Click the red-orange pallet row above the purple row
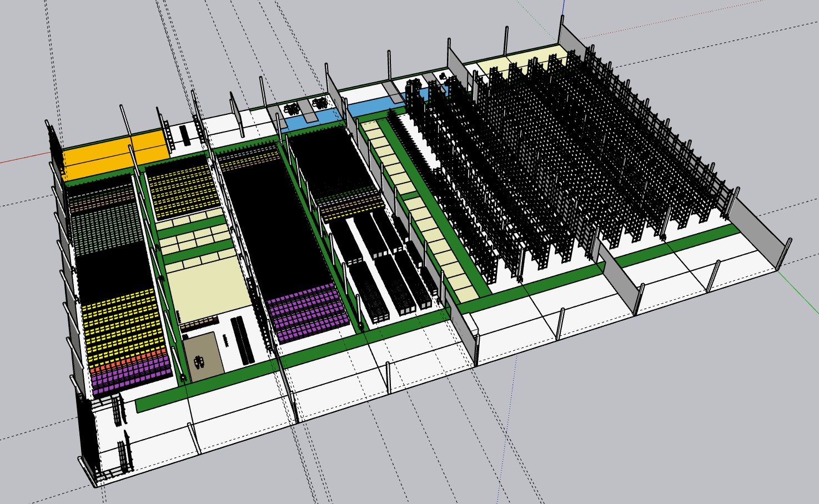The width and height of the screenshot is (819, 504). coord(128,364)
